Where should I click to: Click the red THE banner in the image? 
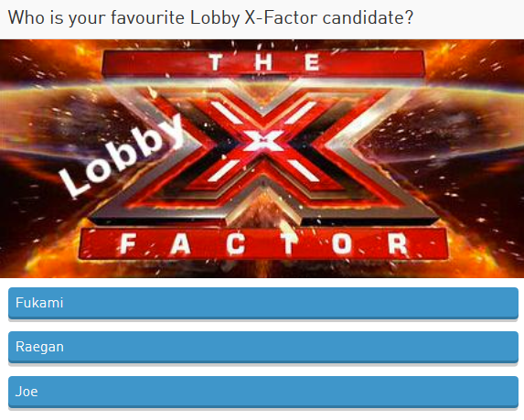[x=263, y=63]
